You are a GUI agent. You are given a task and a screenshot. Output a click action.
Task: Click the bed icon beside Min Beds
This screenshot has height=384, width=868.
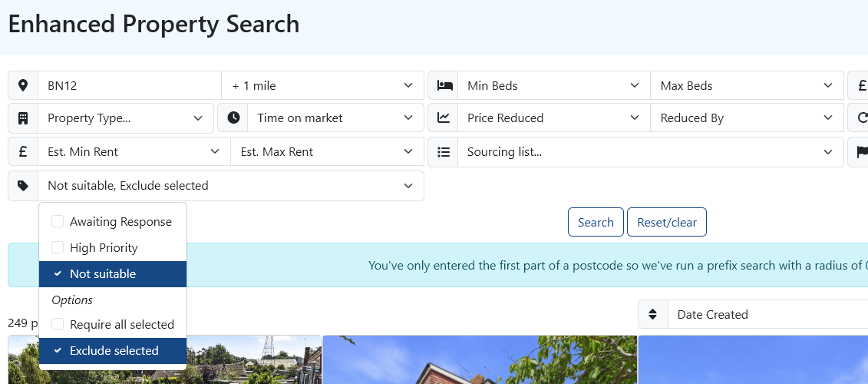tap(444, 85)
